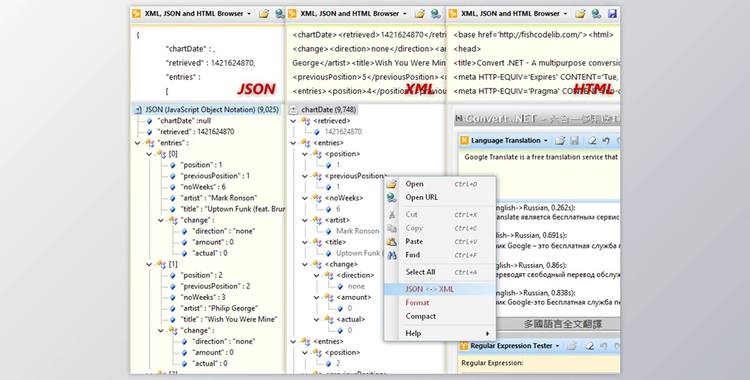The width and height of the screenshot is (750, 380).
Task: Click the clipboard Paste entry in context menu
Action: click(x=440, y=242)
